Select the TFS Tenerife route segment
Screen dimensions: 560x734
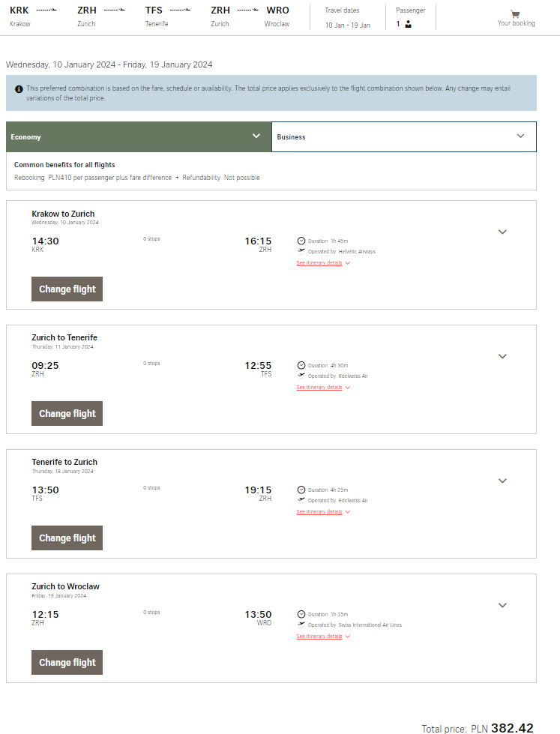pos(157,16)
